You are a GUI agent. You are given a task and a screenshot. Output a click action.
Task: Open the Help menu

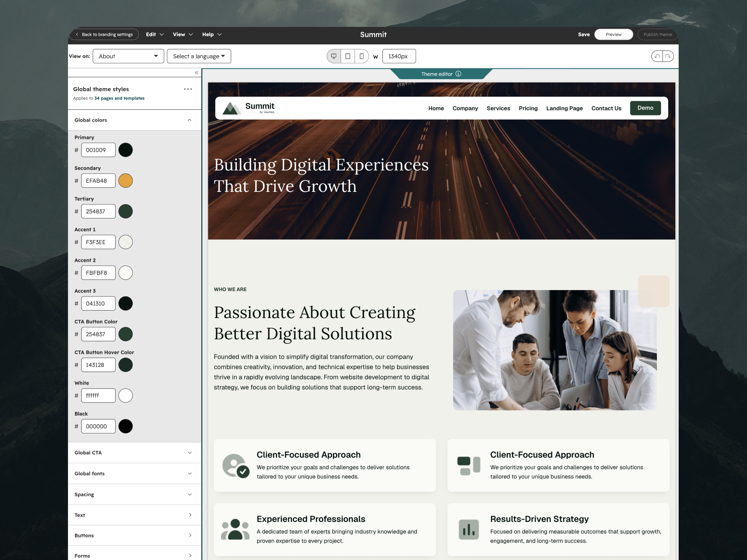tap(212, 34)
